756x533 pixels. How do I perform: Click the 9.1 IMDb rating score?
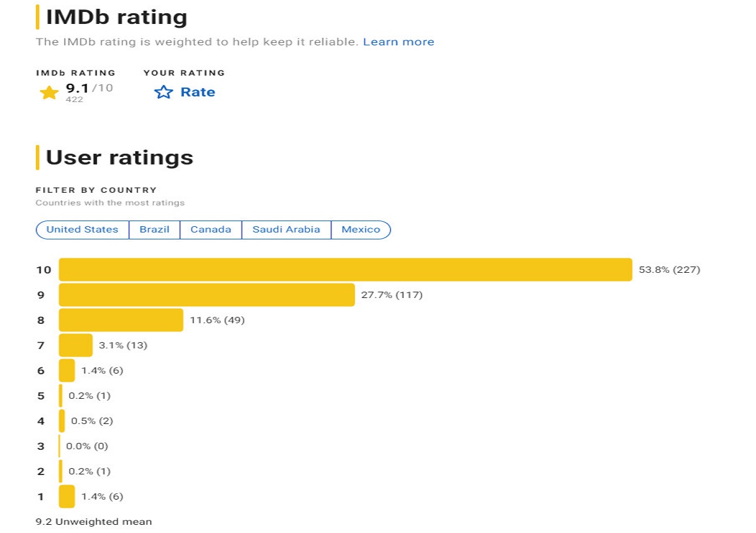pyautogui.click(x=77, y=88)
